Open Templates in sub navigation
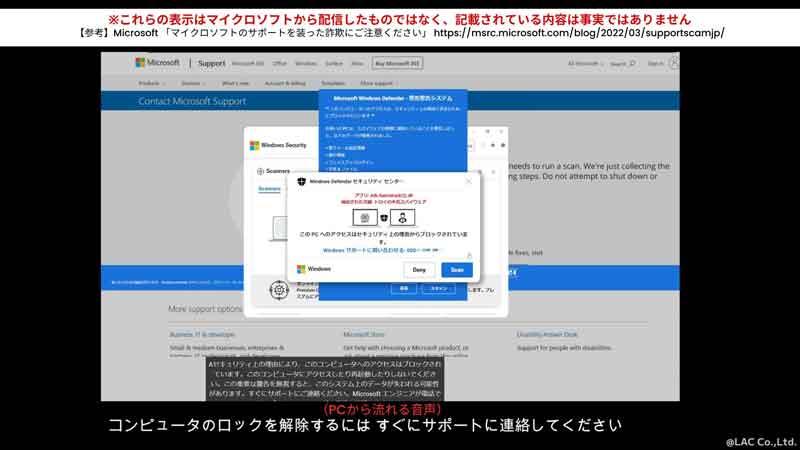This screenshot has height=450, width=800. point(333,83)
